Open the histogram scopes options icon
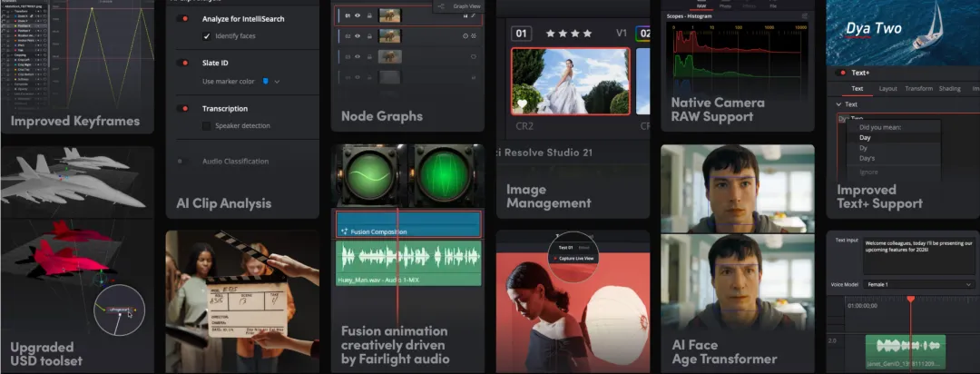This screenshot has height=374, width=980. coord(805,15)
